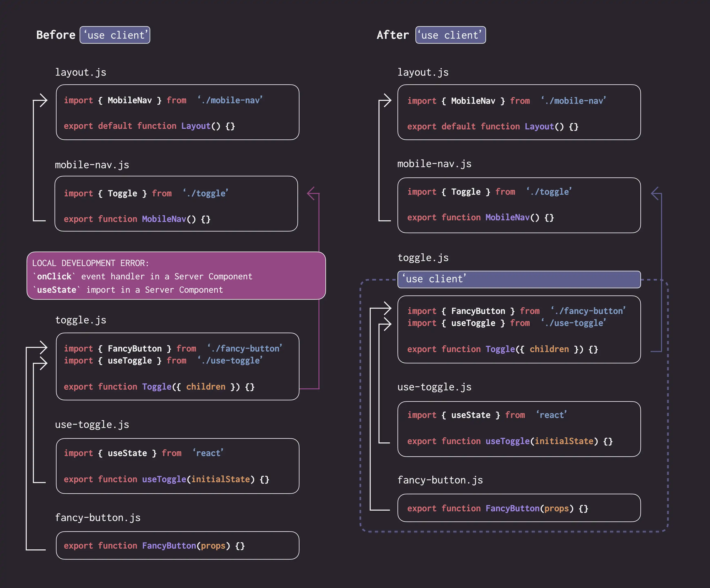Viewport: 710px width, 588px height.
Task: Select the layout.js file label under Before
Action: 81,72
